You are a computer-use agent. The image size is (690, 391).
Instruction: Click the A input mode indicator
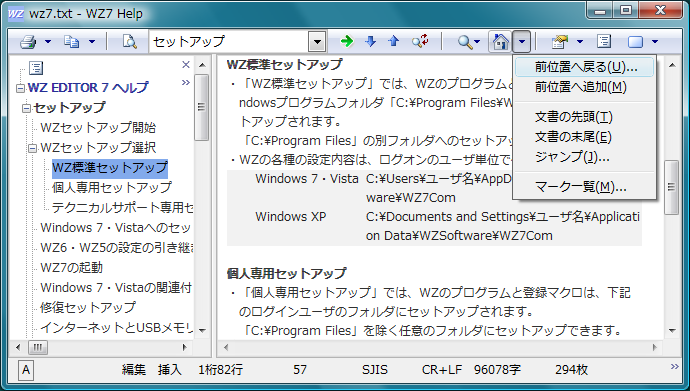click(x=26, y=370)
